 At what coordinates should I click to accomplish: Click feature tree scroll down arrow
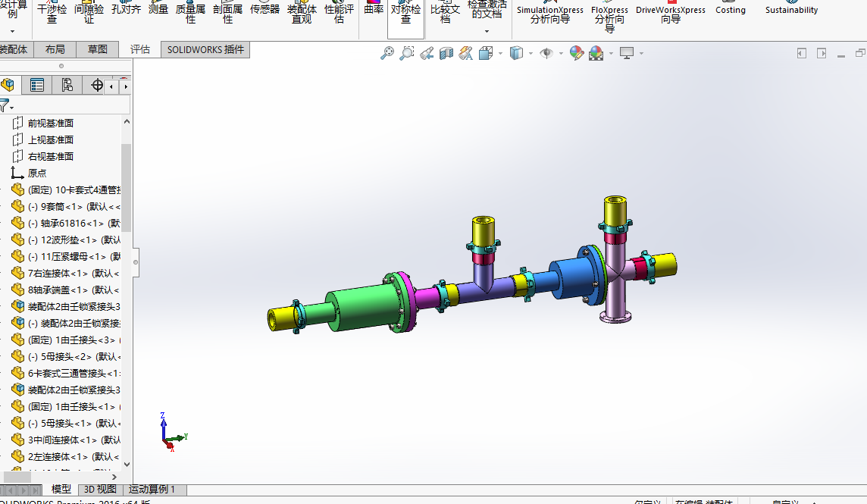pos(127,465)
